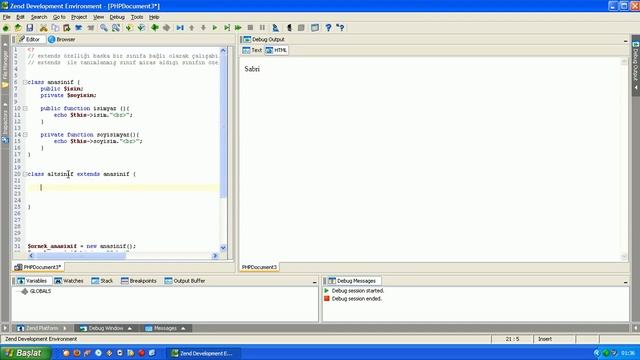Screen dimensions: 640x360
Task: Click the gray Forward arrow icon
Action: pos(167,28)
